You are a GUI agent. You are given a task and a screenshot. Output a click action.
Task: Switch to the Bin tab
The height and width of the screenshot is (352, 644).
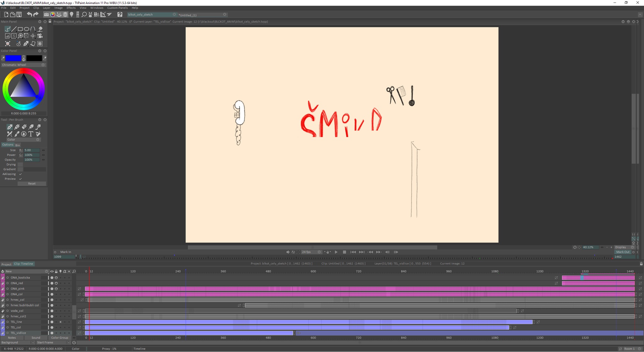(18, 145)
